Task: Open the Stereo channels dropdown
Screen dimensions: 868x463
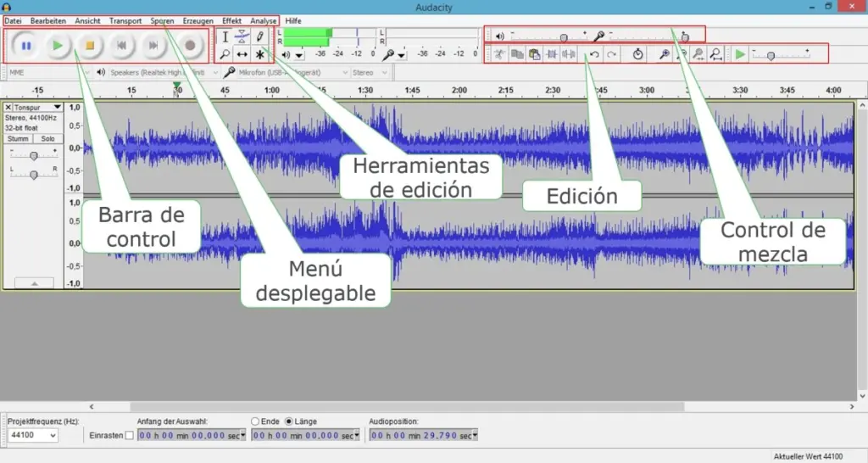Action: click(x=370, y=73)
